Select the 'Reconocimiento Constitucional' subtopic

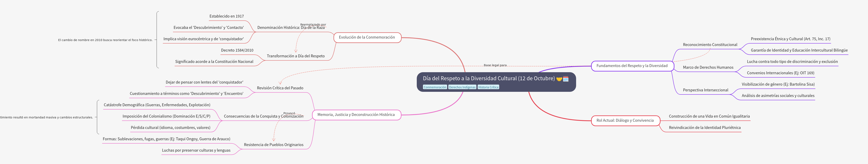[710, 45]
